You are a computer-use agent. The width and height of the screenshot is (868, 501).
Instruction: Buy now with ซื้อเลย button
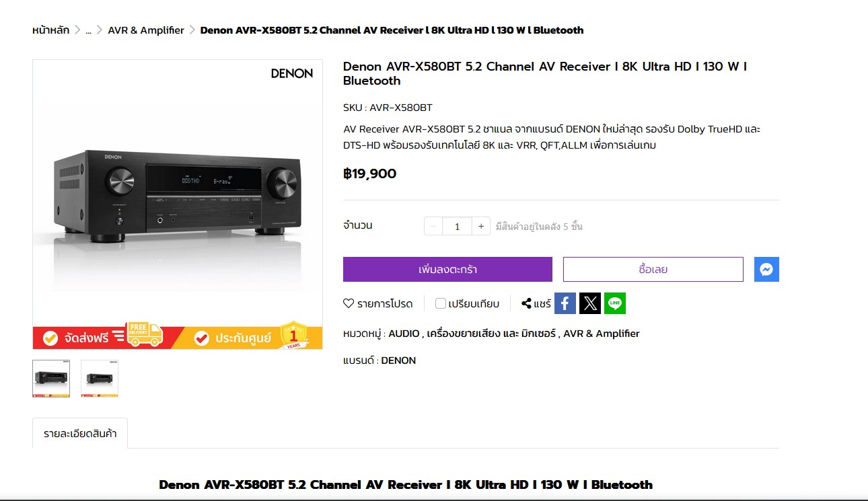coord(653,269)
